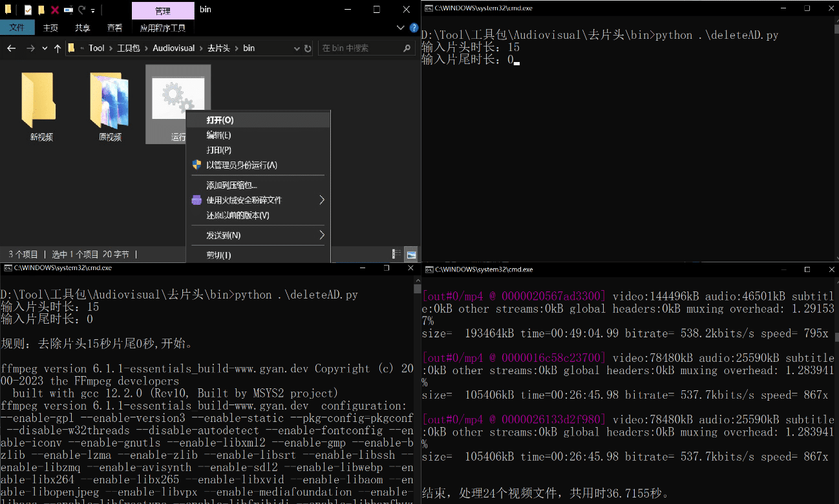839x504 pixels.
Task: Expand the ribbon using the chevron
Action: pyautogui.click(x=400, y=28)
